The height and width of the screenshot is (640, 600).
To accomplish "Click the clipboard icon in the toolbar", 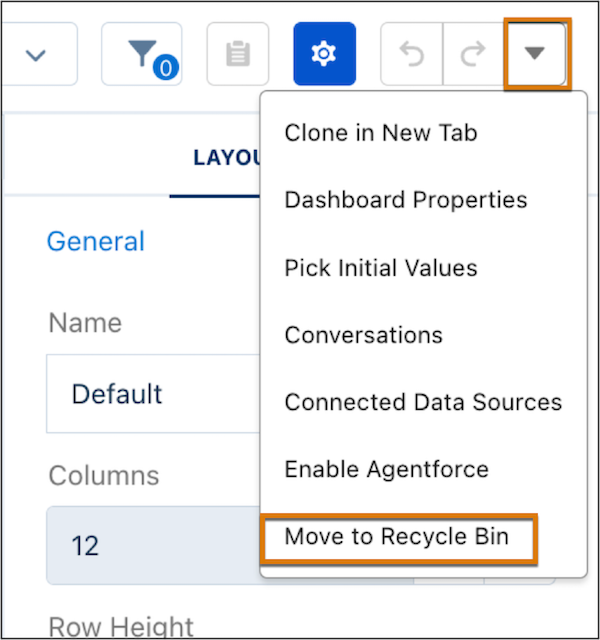I will [238, 54].
